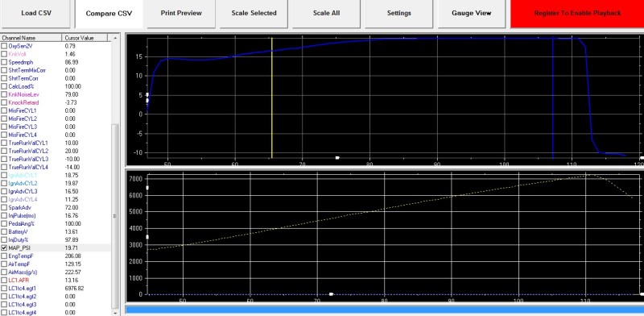Select the InjDuty% value 97.89
644x316 pixels.
click(72, 239)
